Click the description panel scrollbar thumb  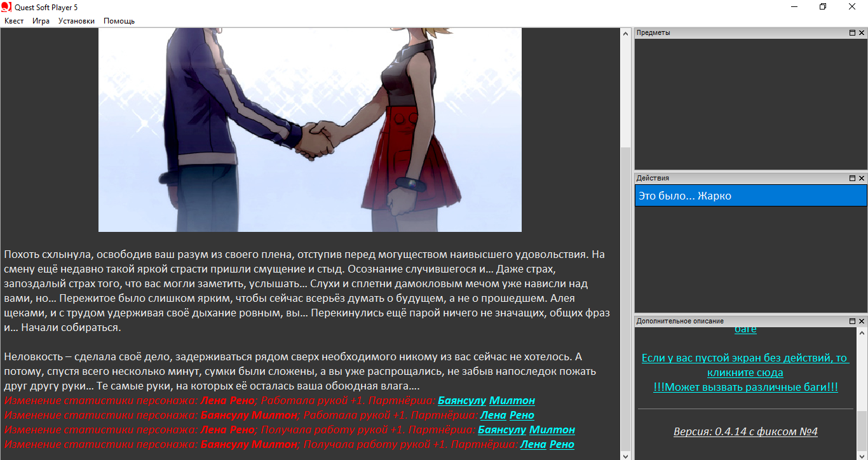[x=862, y=430]
